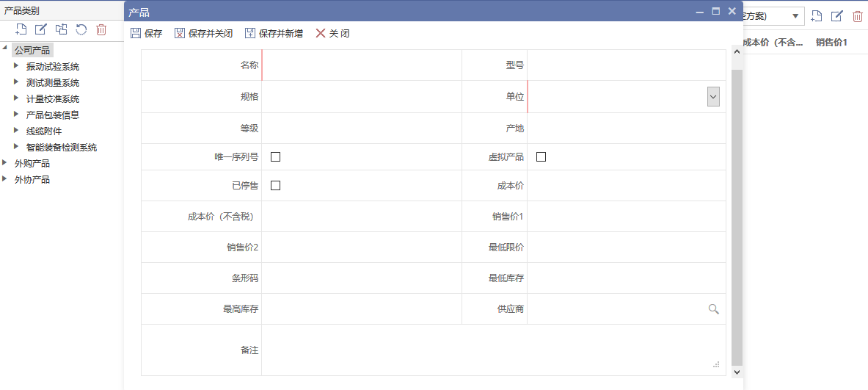Enable the 唯一序列号 checkbox
The image size is (868, 390).
(276, 156)
